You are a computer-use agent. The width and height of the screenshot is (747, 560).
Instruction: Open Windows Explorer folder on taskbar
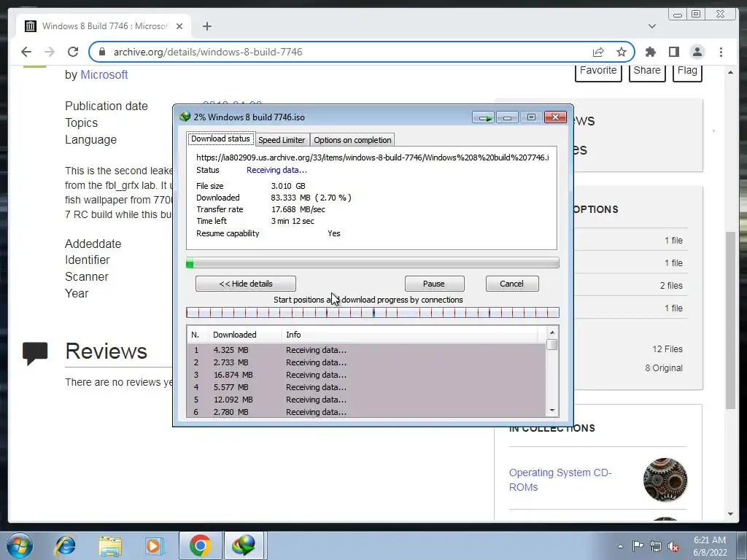point(110,545)
